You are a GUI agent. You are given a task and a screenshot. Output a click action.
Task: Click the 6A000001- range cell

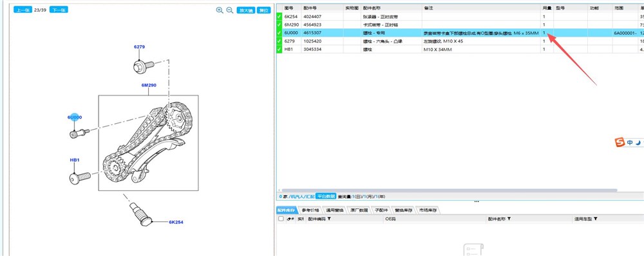pyautogui.click(x=625, y=32)
